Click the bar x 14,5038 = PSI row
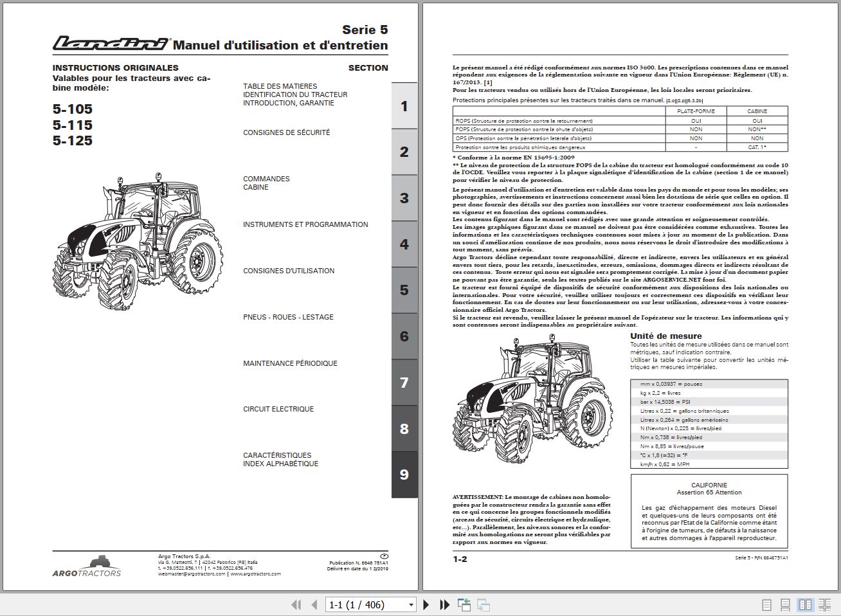This screenshot has width=841, height=616. coord(709,402)
